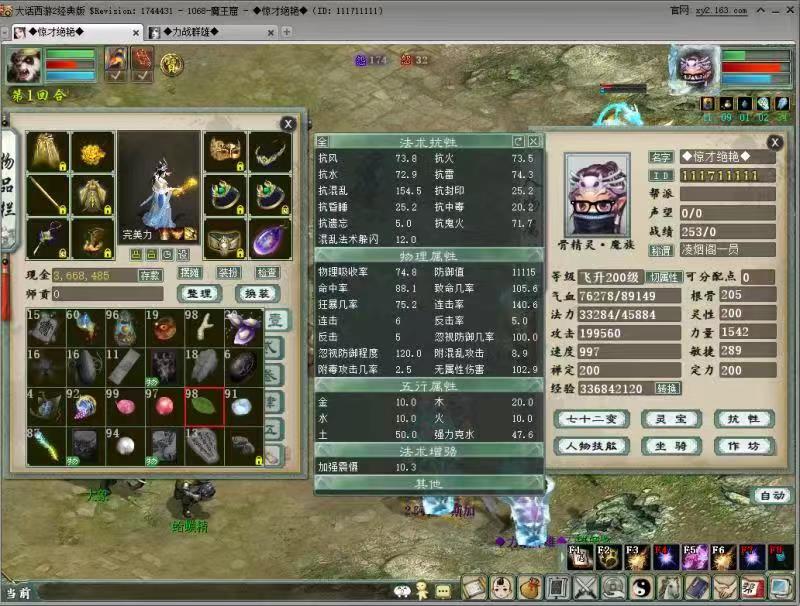Image resolution: width=800 pixels, height=606 pixels.
Task: Open a new tab with the plus button
Action: click(287, 32)
